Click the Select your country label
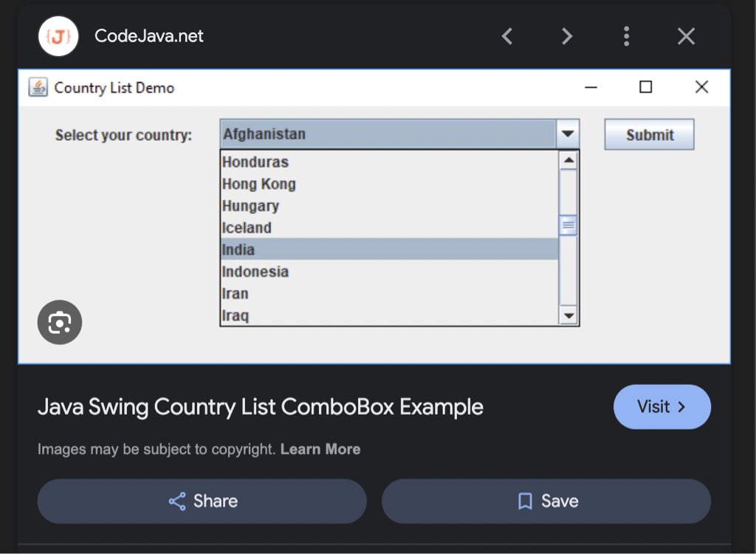 (123, 135)
